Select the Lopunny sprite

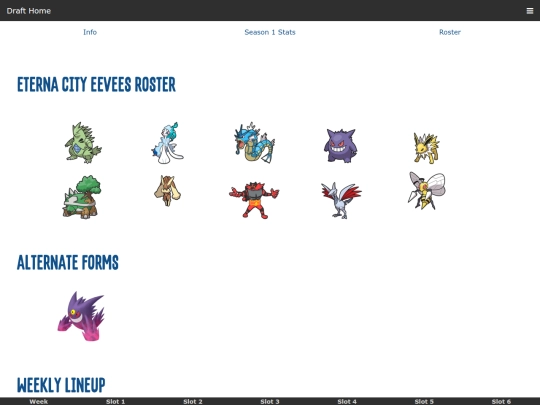click(x=167, y=190)
